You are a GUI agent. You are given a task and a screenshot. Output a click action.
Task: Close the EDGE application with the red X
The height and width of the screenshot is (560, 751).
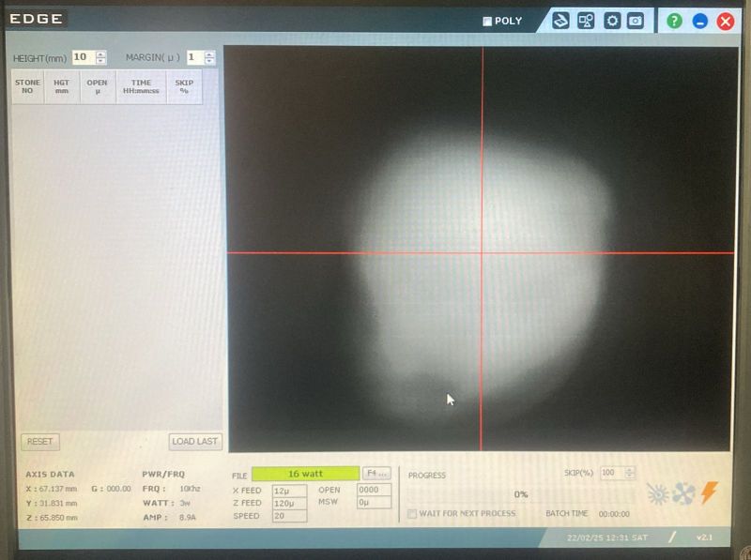pyautogui.click(x=726, y=22)
